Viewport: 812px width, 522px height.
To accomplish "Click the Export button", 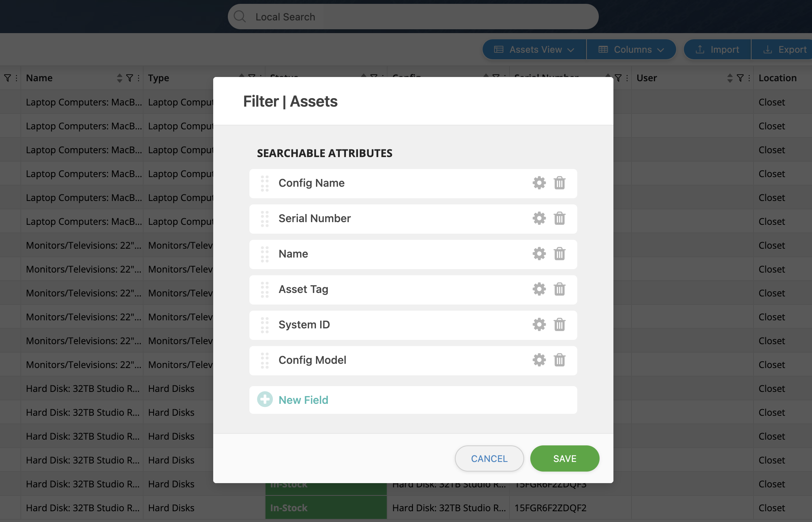I will pos(785,50).
